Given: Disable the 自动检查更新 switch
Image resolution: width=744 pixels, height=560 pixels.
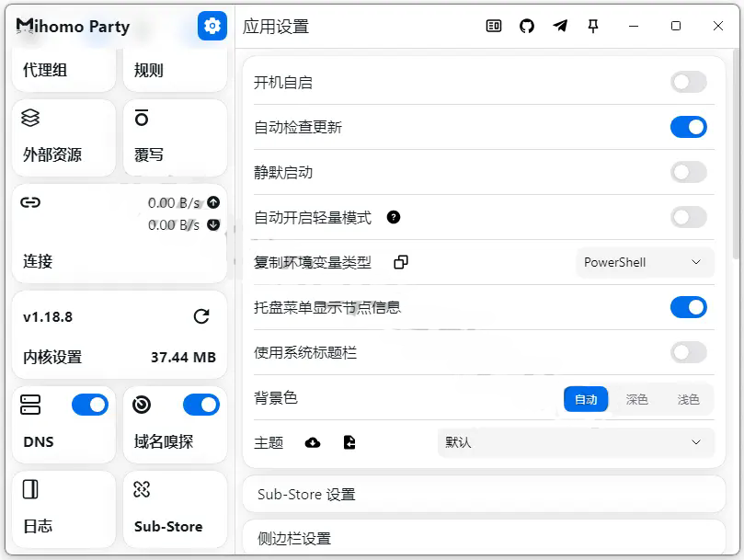Looking at the screenshot, I should pyautogui.click(x=689, y=127).
